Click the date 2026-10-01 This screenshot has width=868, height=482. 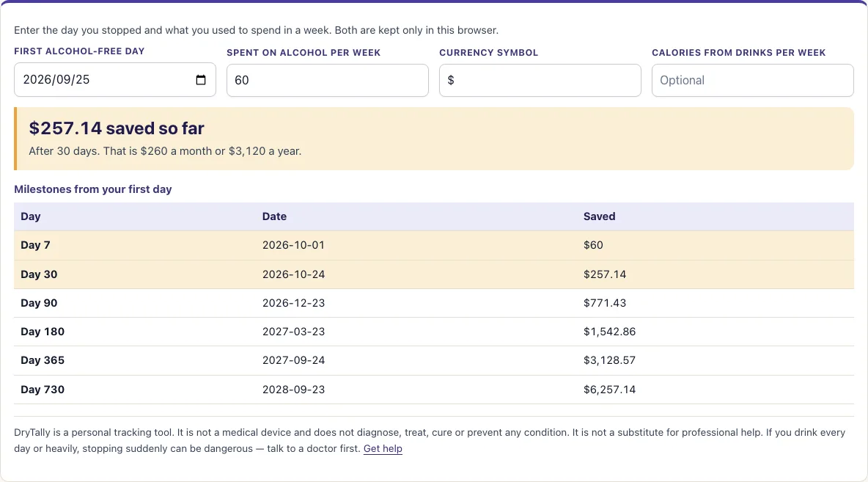(x=293, y=245)
